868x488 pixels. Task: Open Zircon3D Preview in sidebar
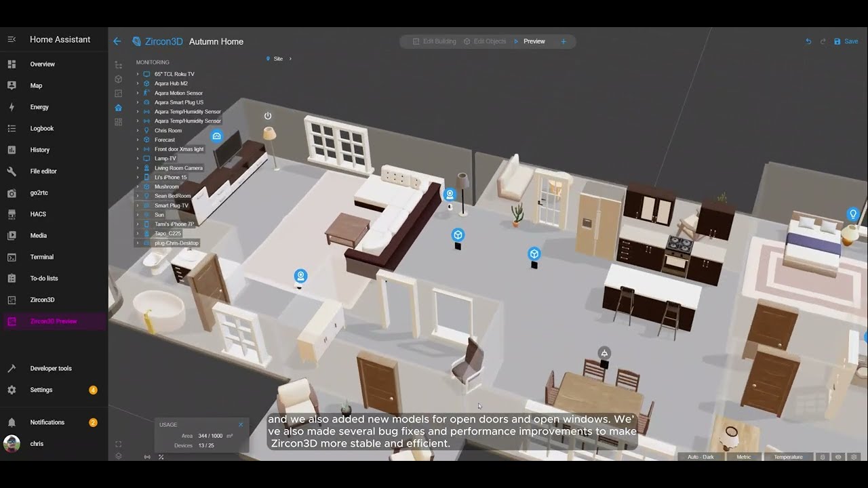54,321
